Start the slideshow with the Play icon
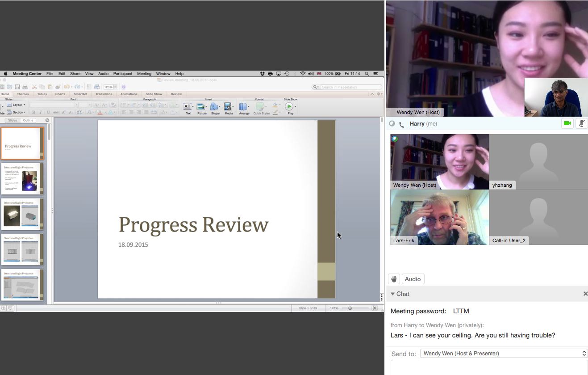The height and width of the screenshot is (375, 588). (290, 107)
